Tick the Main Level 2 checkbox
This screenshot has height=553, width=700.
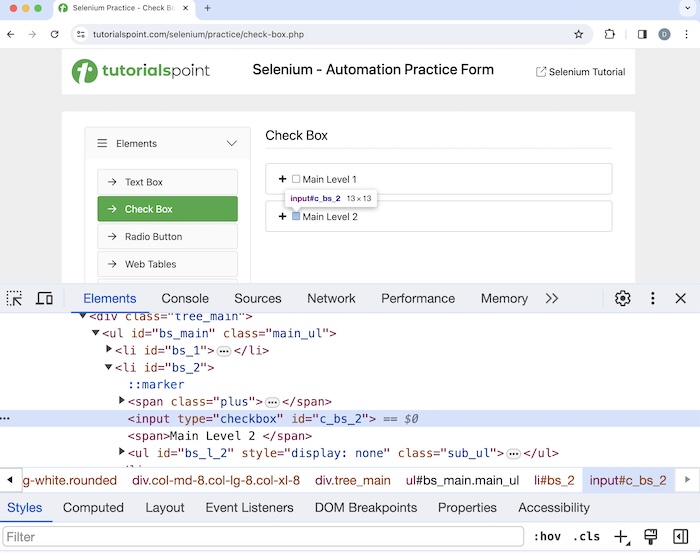296,216
